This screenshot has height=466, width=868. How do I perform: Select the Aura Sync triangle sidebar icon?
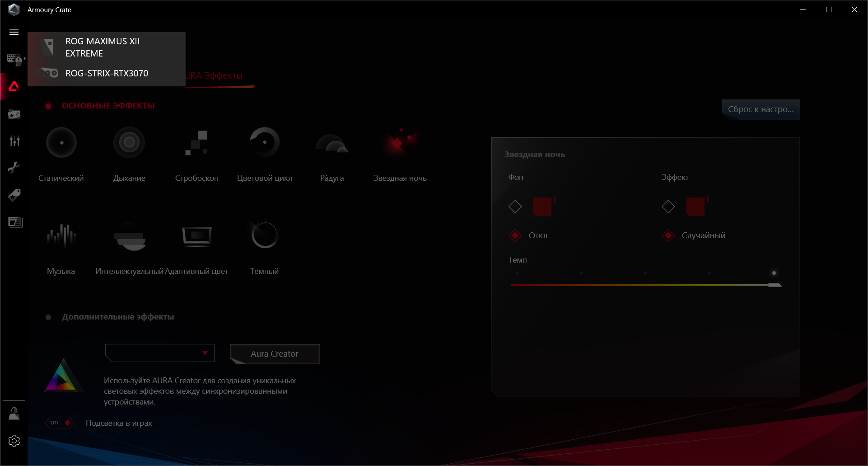pyautogui.click(x=14, y=86)
